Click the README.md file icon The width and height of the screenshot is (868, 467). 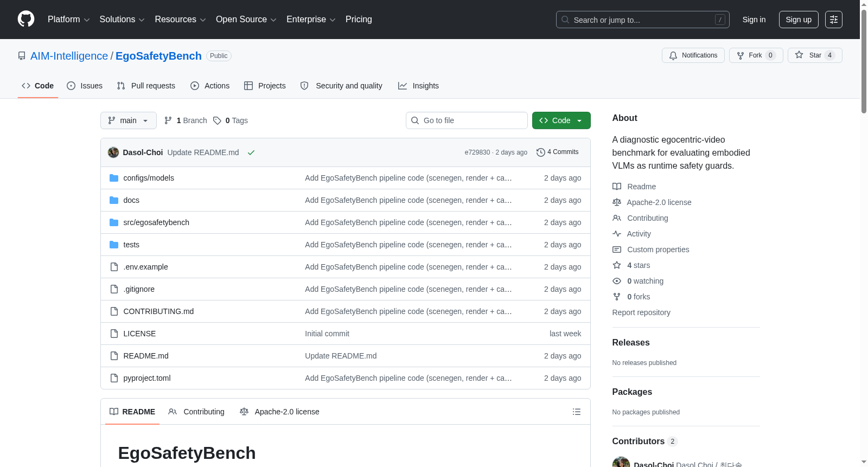click(x=114, y=356)
